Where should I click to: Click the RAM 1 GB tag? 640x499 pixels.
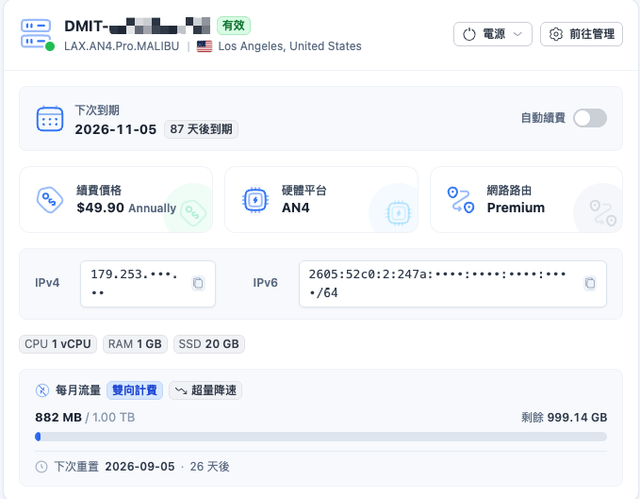pos(135,344)
